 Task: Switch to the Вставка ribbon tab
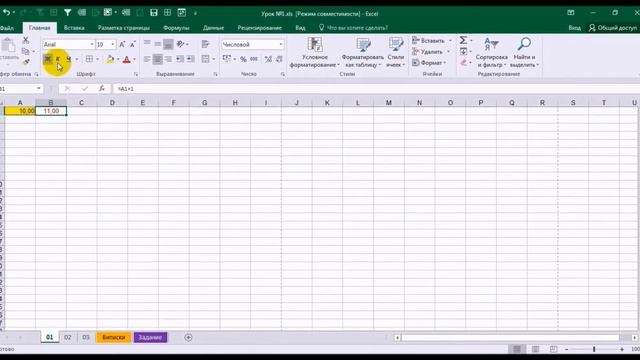(x=74, y=28)
